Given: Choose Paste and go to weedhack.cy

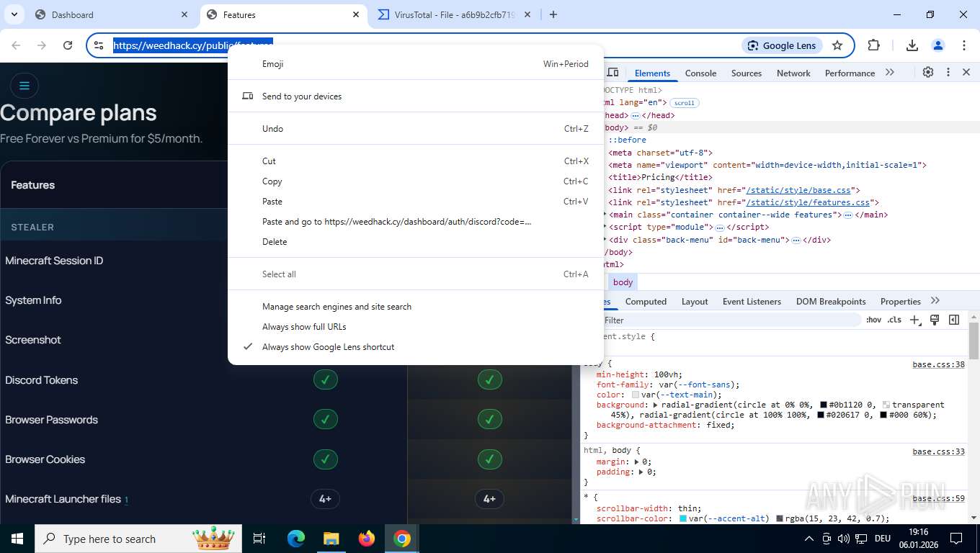Looking at the screenshot, I should pos(416,221).
